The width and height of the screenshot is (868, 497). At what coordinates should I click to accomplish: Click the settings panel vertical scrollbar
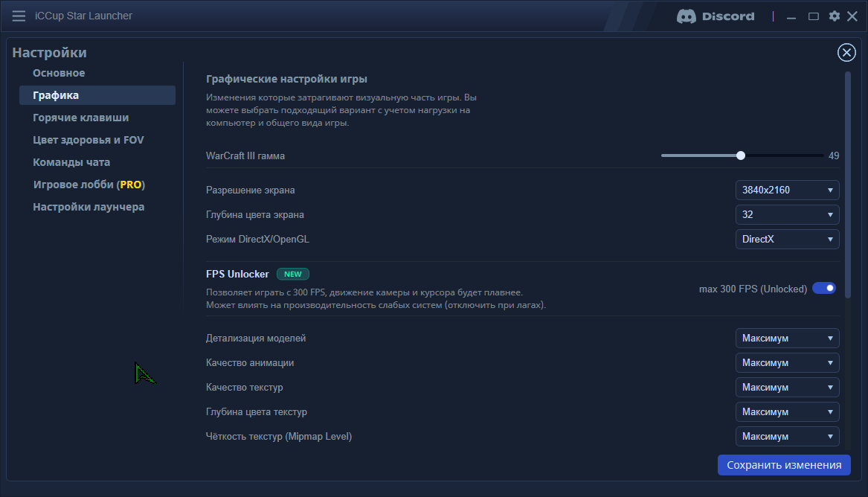tap(847, 185)
